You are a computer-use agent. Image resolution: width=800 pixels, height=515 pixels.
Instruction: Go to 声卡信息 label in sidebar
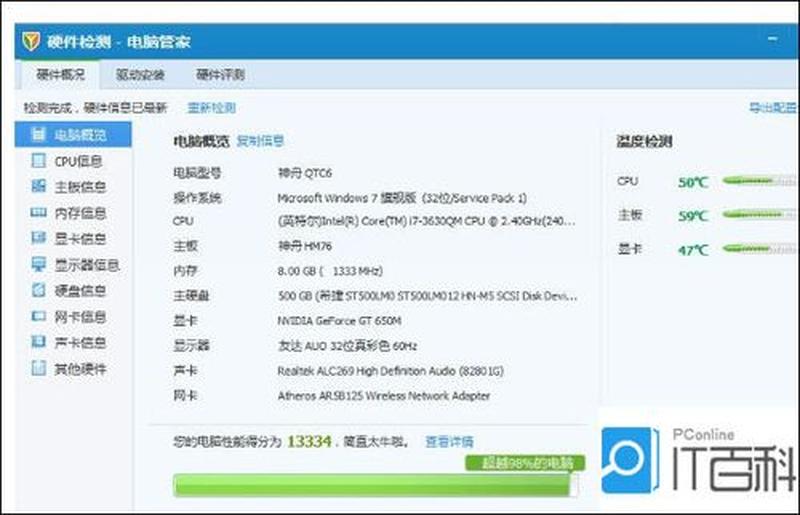pyautogui.click(x=80, y=342)
